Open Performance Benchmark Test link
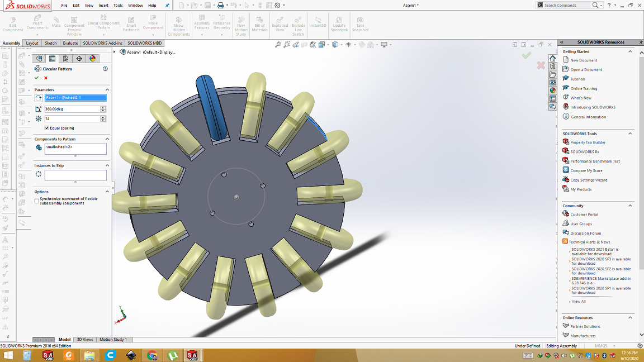Screen dimensions: 644x362 [x=595, y=161]
